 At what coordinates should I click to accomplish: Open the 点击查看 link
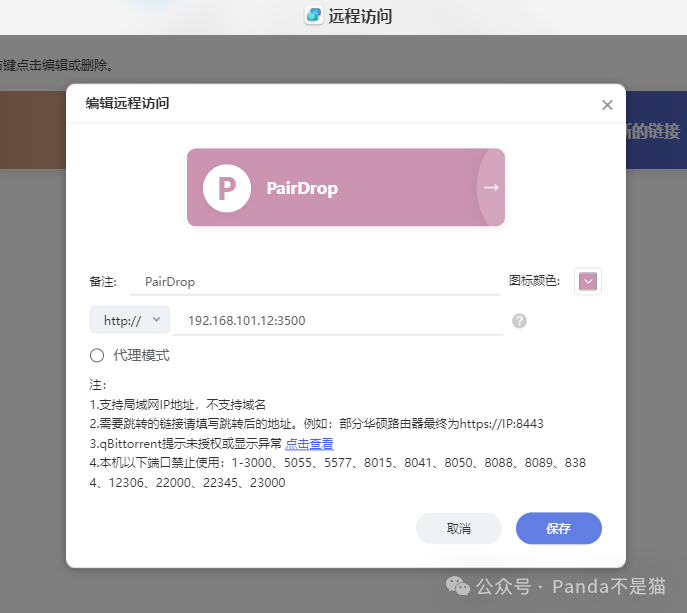coord(309,443)
